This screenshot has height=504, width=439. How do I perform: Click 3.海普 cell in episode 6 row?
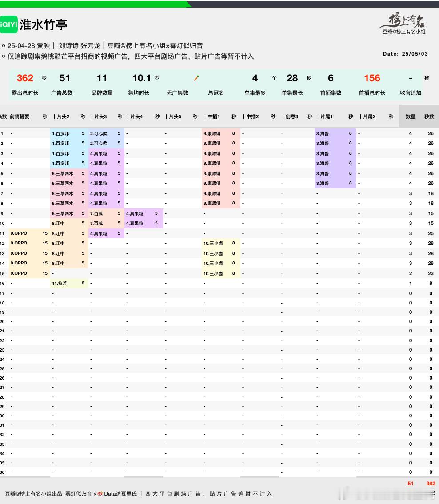(x=322, y=184)
